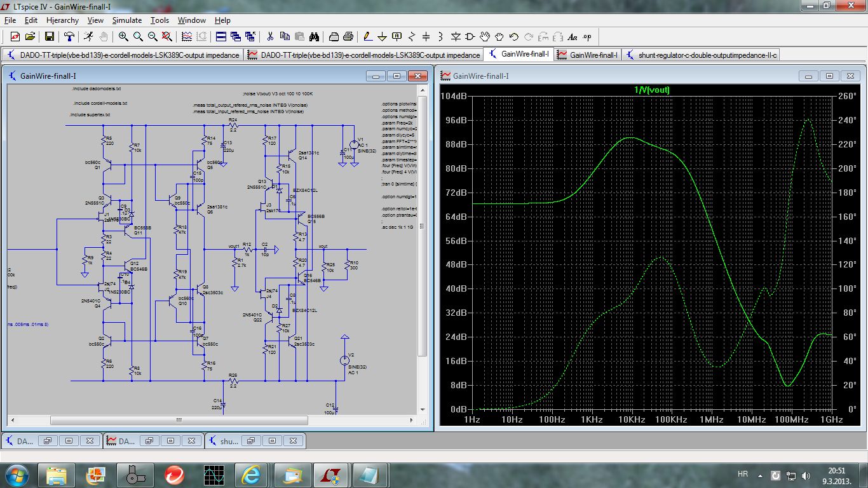Switch to DADO-TT-triple waveform plot tab

point(363,55)
